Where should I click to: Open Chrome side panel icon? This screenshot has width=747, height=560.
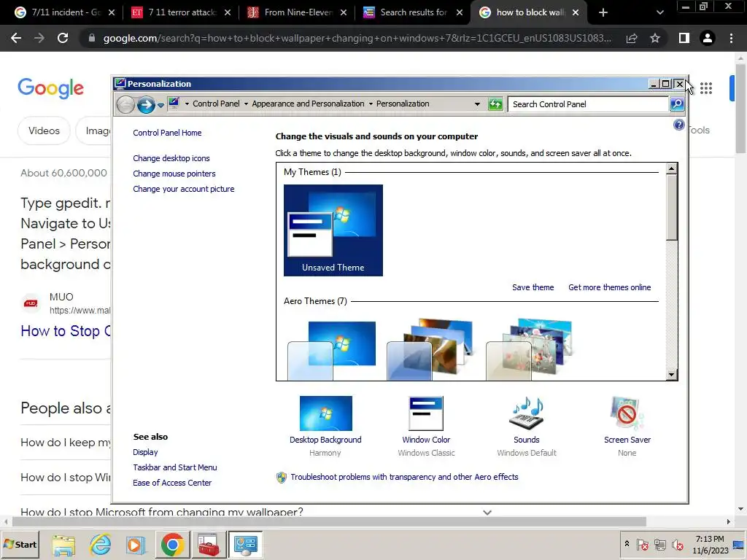[684, 38]
